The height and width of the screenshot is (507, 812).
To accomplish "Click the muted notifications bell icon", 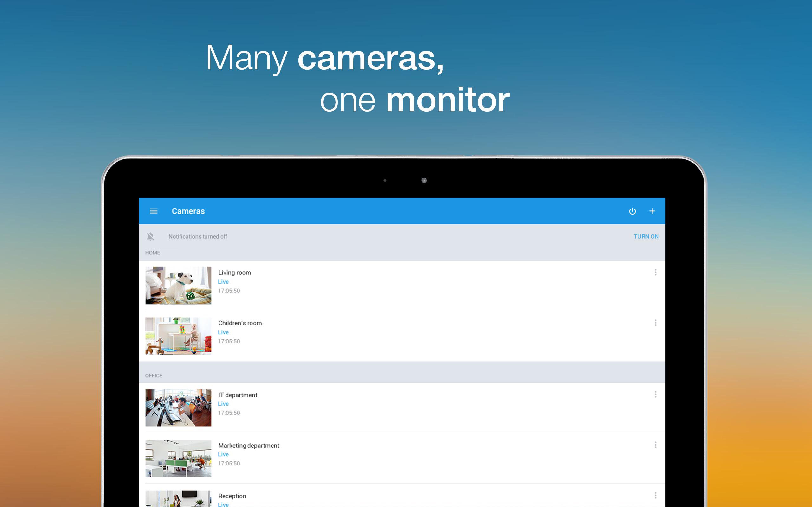I will click(150, 236).
